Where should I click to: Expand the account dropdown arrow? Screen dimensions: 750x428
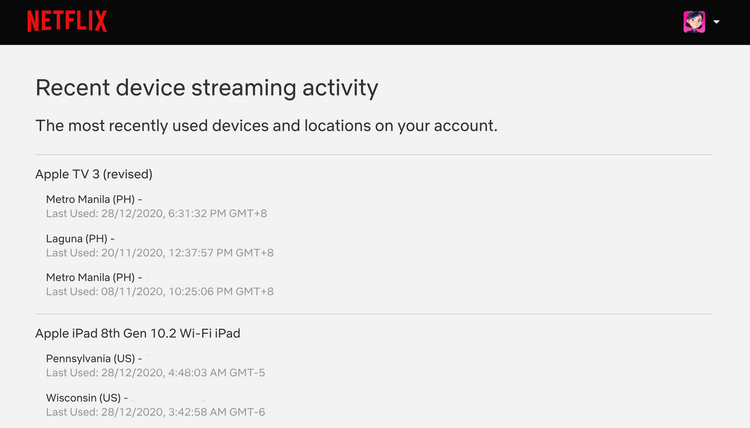tap(716, 22)
